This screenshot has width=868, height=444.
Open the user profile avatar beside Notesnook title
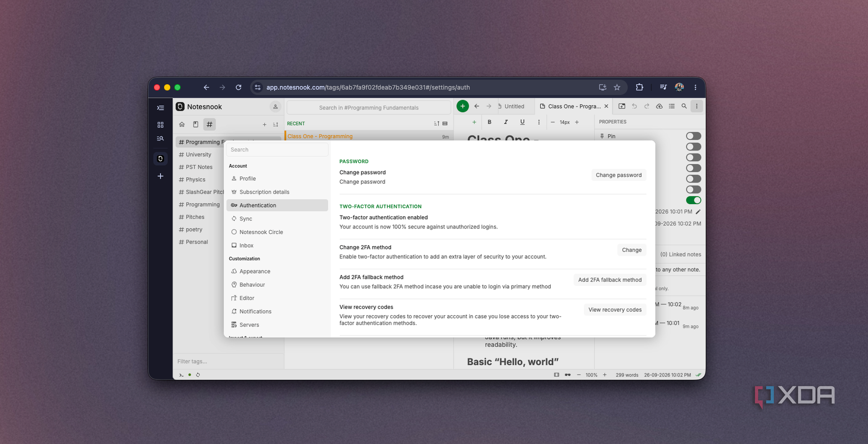coord(275,107)
